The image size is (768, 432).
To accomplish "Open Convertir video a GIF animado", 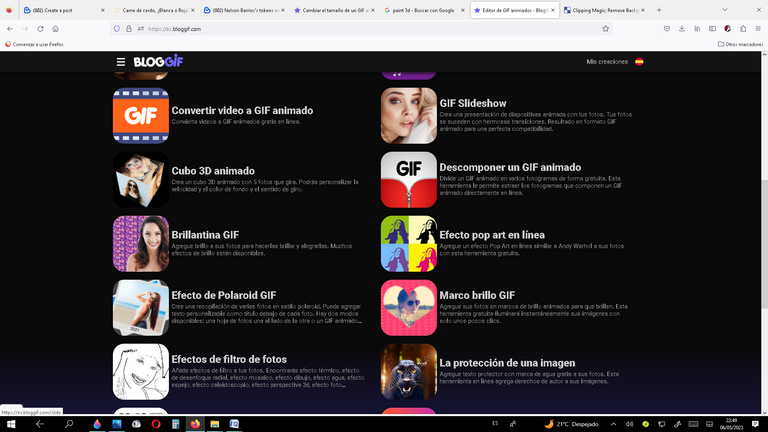I will (x=242, y=111).
